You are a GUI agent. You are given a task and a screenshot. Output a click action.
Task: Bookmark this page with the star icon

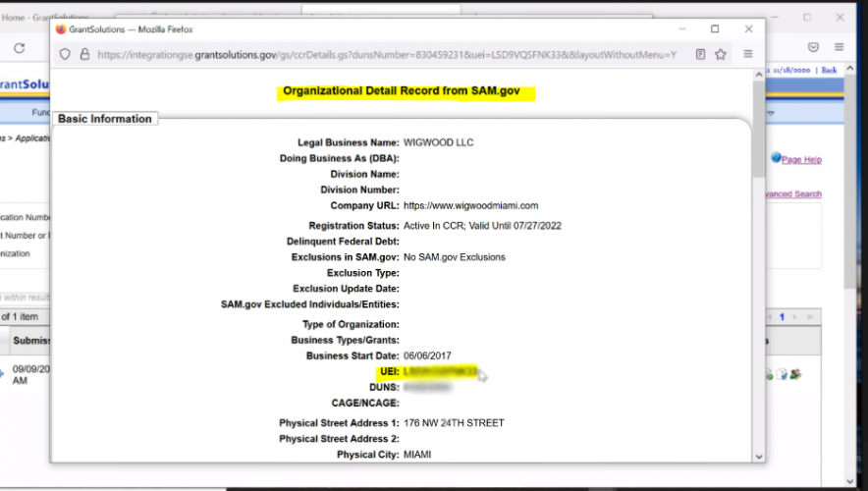721,55
